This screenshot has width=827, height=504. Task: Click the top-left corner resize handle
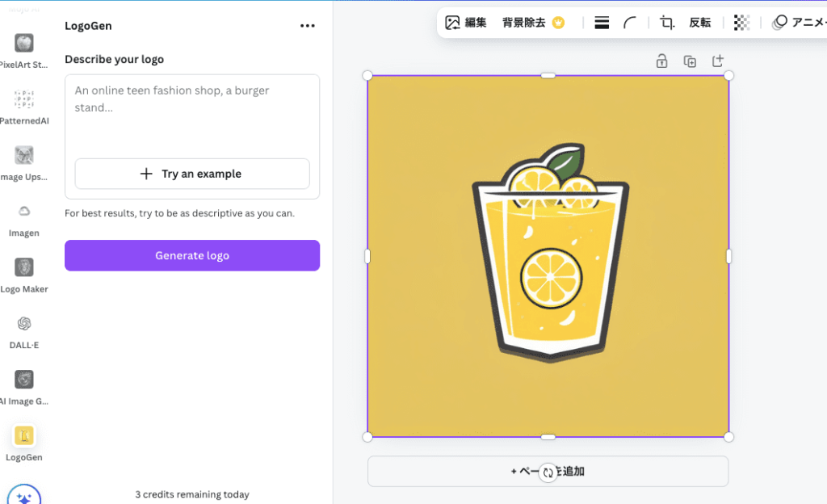pyautogui.click(x=367, y=76)
